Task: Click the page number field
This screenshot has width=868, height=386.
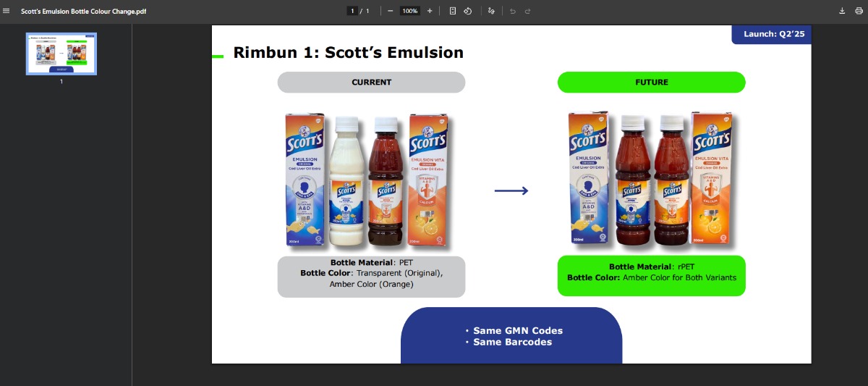Action: (353, 11)
